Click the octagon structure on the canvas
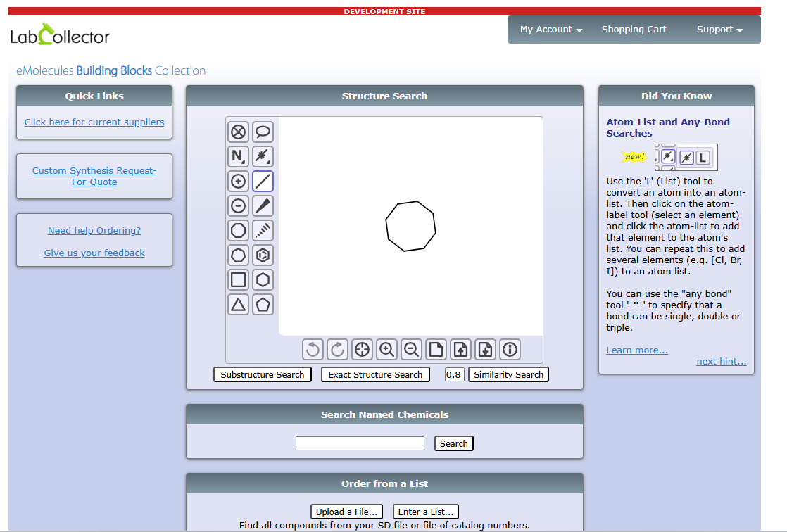Image resolution: width=787 pixels, height=532 pixels. point(410,226)
